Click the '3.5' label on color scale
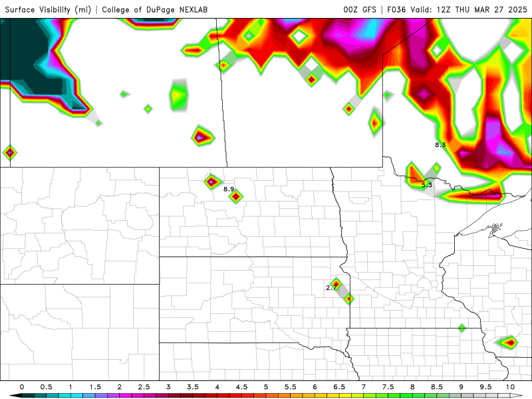The height and width of the screenshot is (399, 532). (193, 387)
